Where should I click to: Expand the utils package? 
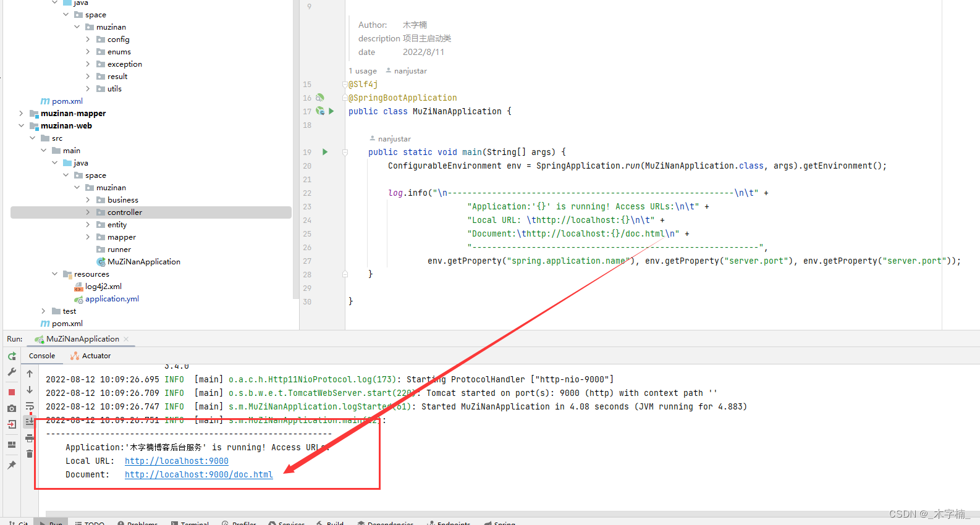88,89
